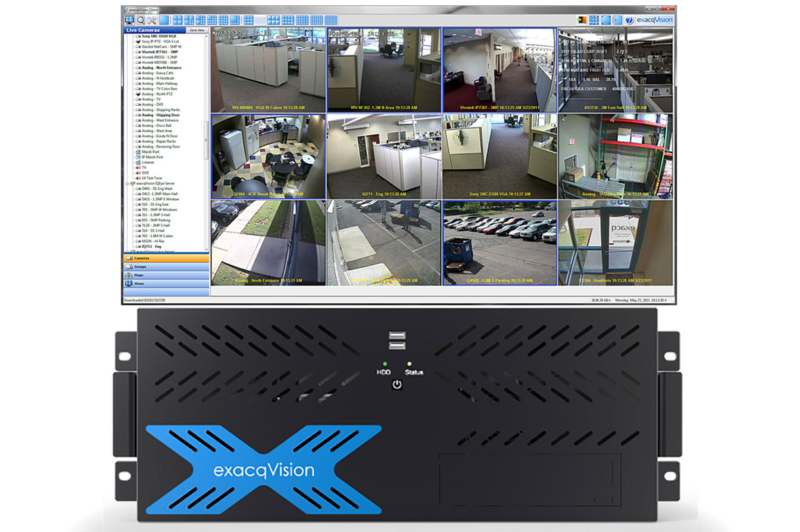Collapse the exacqVision IQEye Server node
This screenshot has height=532, width=800.
point(127,183)
